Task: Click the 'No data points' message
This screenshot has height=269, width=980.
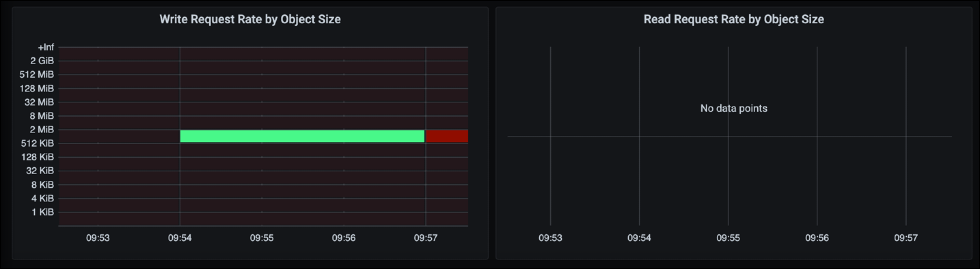Action: point(734,108)
